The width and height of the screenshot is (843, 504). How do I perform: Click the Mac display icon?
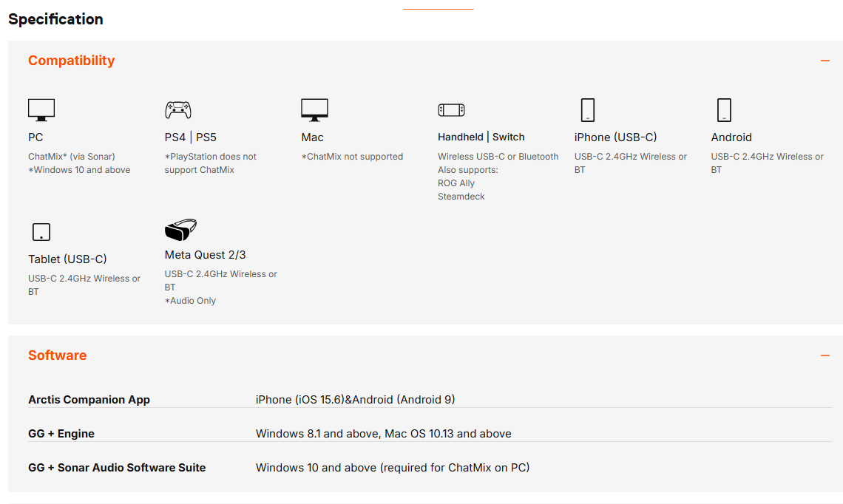[314, 109]
